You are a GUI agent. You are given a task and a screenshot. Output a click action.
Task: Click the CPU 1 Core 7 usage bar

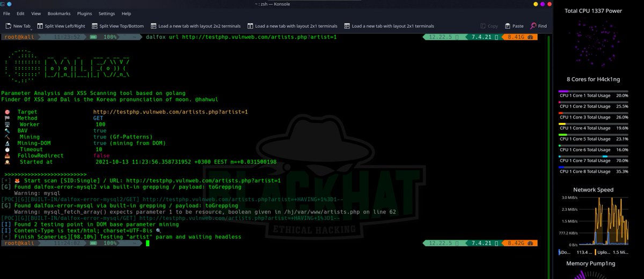tap(594, 157)
